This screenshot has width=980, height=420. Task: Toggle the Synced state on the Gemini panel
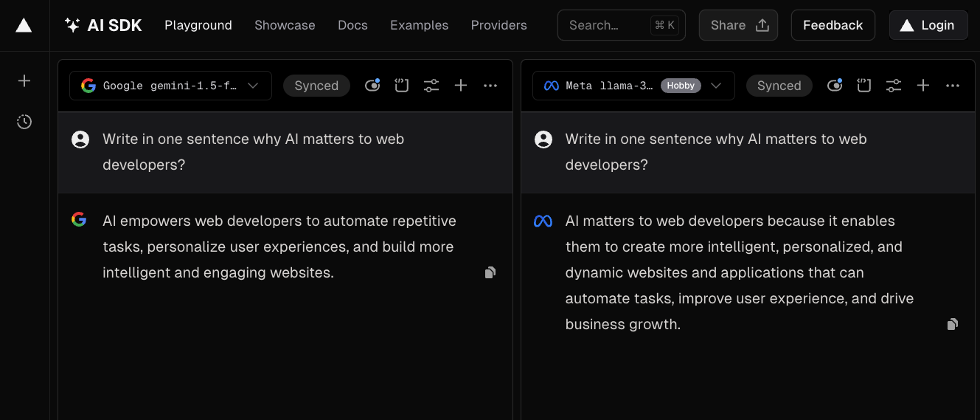[x=316, y=86]
